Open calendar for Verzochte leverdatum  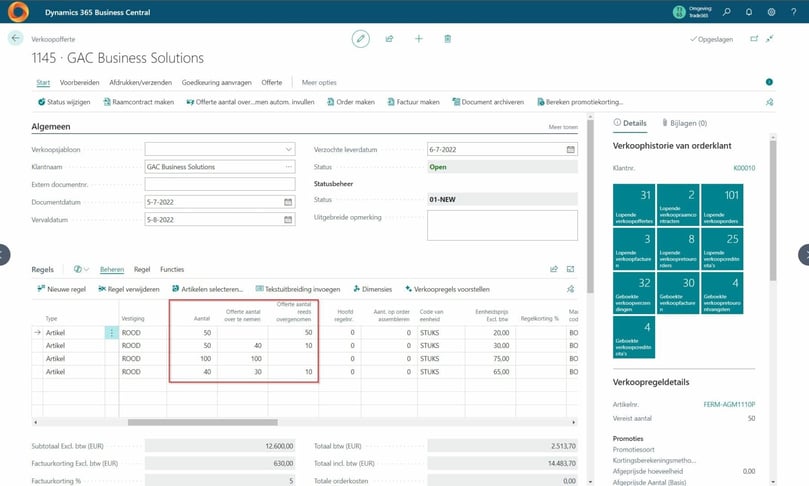coord(570,150)
